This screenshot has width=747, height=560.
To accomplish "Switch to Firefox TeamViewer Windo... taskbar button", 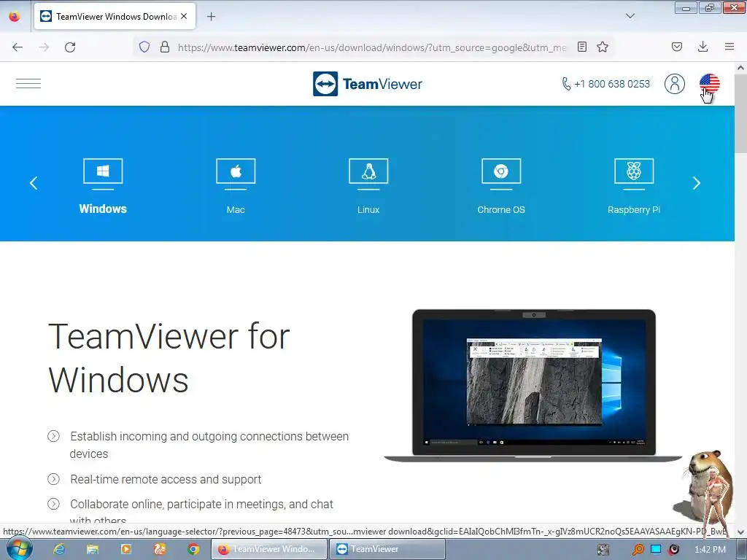I will click(x=269, y=549).
